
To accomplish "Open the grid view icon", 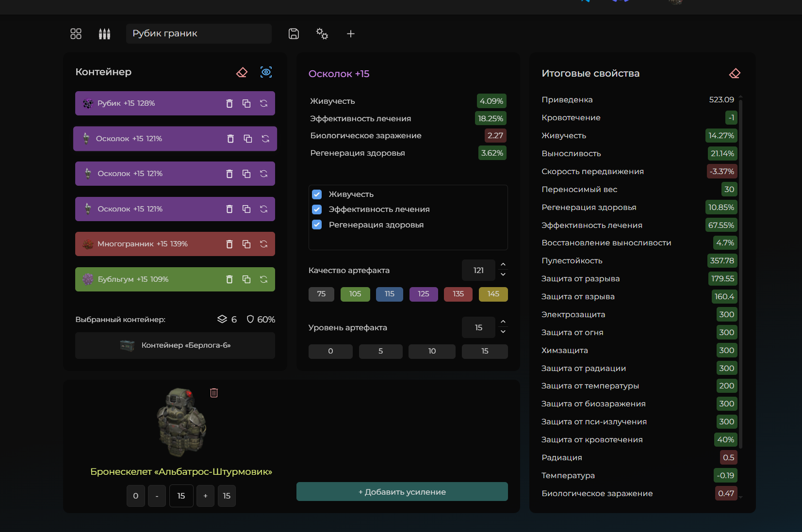I will coord(76,33).
